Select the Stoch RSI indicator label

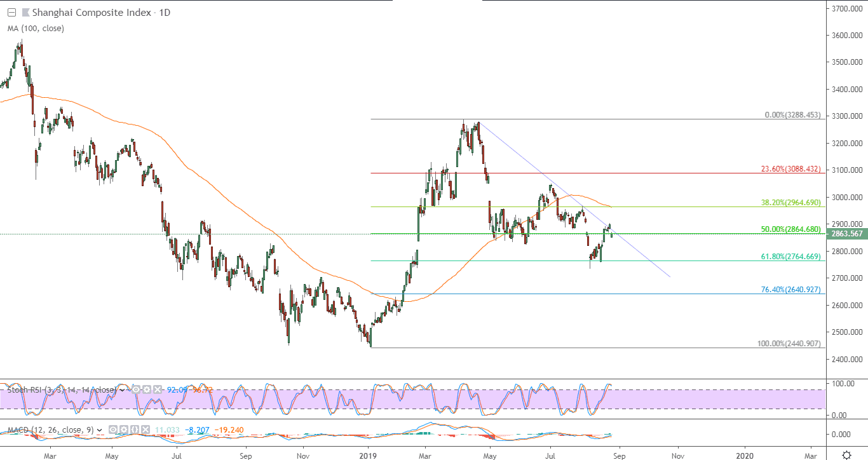point(62,389)
